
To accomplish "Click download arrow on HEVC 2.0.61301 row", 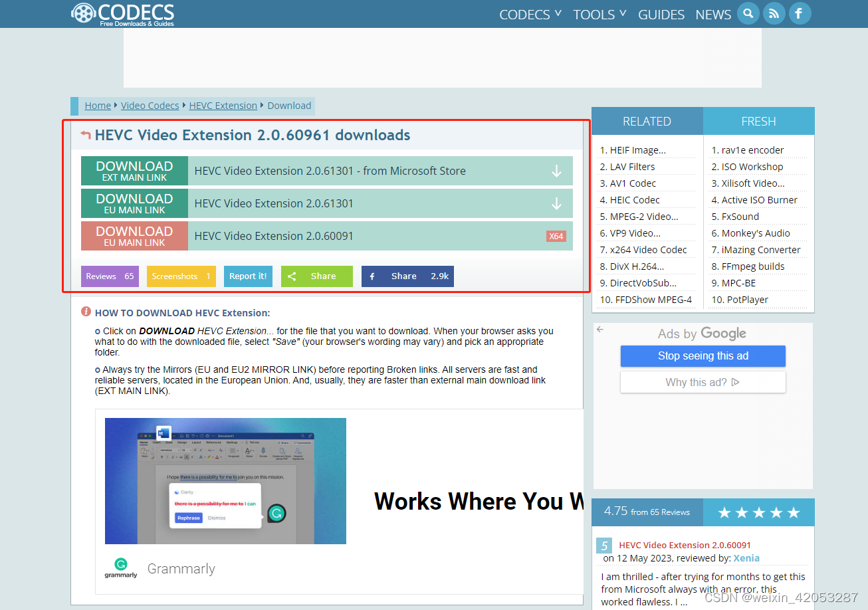I will pos(556,203).
